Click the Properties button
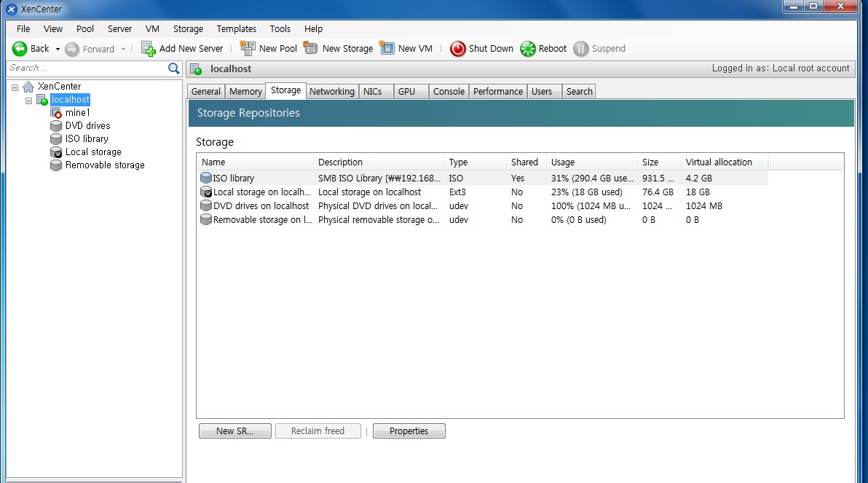 tap(409, 431)
